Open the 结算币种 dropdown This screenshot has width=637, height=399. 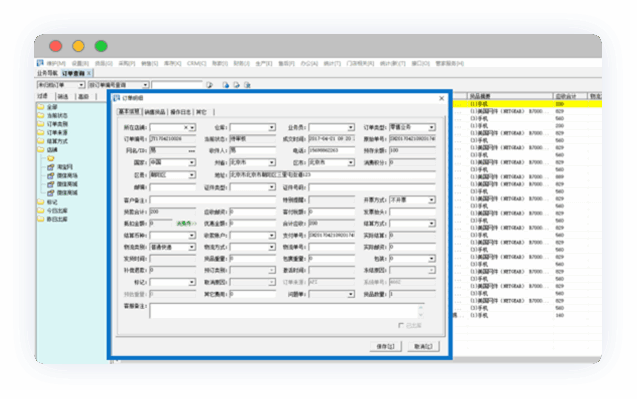[x=191, y=236]
